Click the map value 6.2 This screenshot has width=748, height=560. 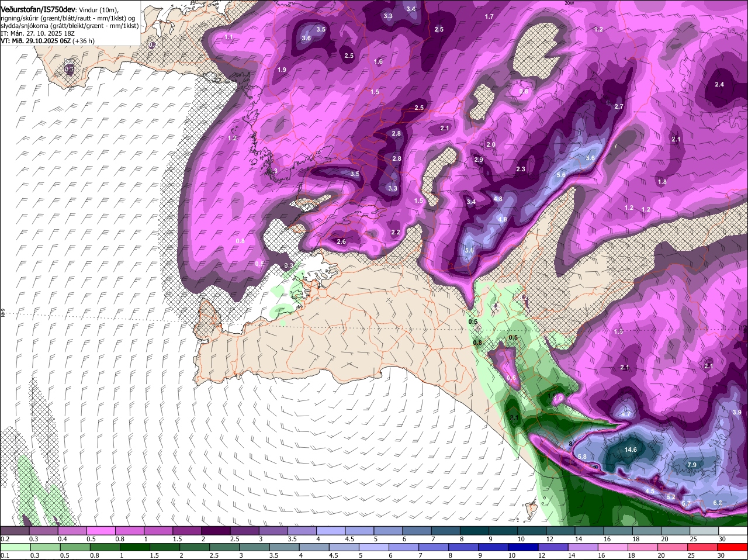pos(718,503)
